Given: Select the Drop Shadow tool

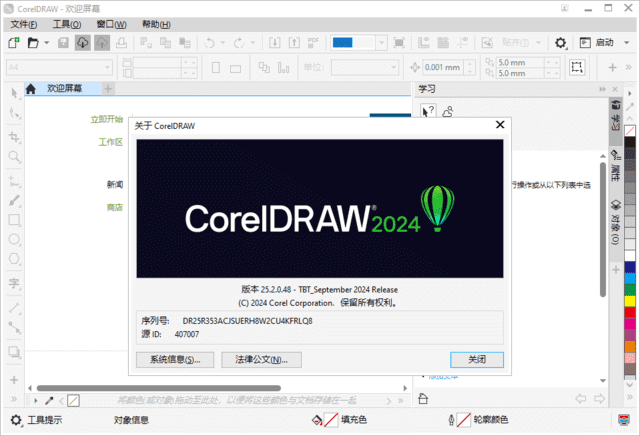Looking at the screenshot, I should coord(14,351).
